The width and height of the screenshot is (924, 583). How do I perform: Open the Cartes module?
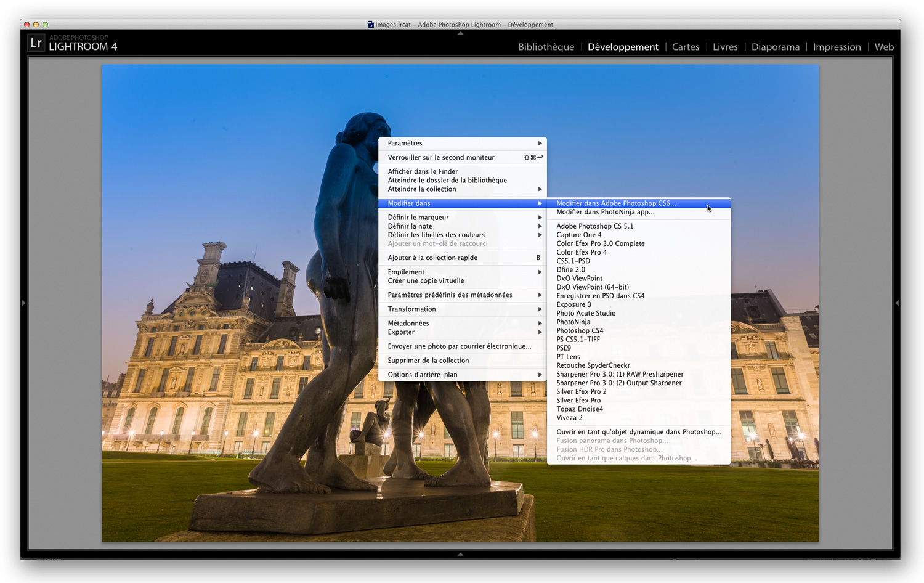coord(686,47)
